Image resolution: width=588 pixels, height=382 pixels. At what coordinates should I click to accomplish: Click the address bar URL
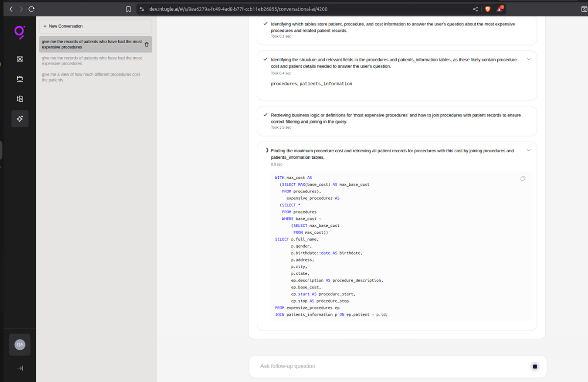click(238, 9)
